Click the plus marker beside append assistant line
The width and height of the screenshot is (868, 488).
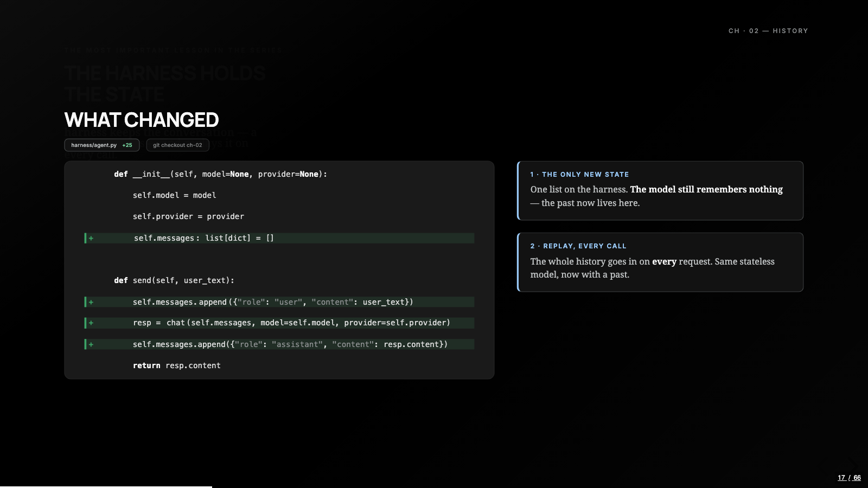[x=91, y=344]
